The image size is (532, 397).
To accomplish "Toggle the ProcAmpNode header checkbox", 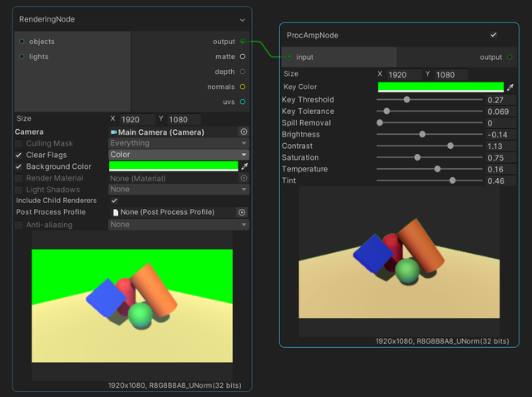I will [494, 35].
